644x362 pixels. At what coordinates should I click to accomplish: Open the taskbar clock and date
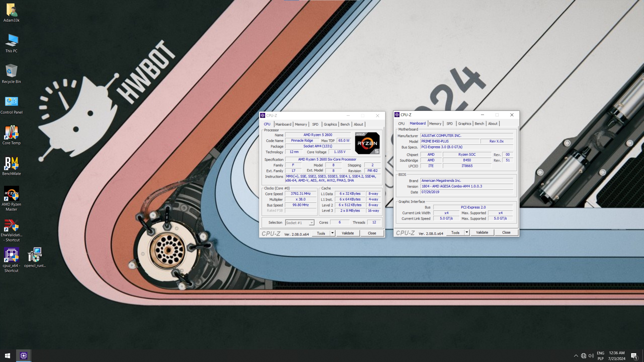point(617,356)
